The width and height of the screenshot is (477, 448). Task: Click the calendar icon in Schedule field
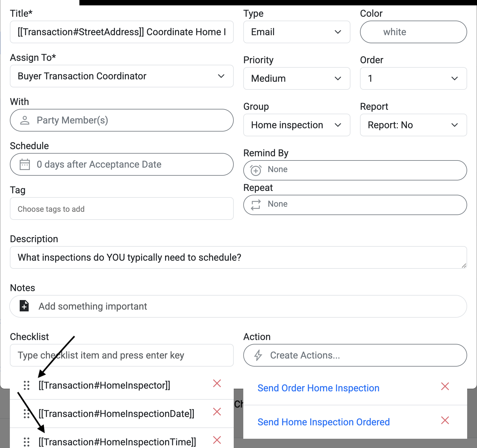coord(25,164)
